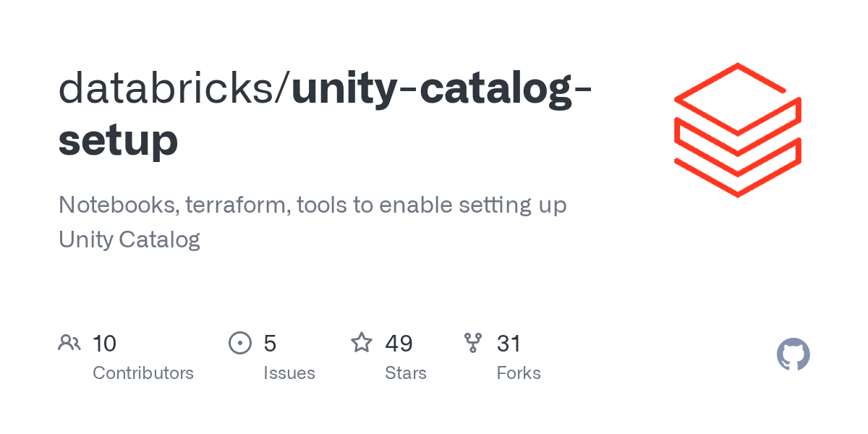Click the forks count 31
The image size is (868, 434).
509,344
